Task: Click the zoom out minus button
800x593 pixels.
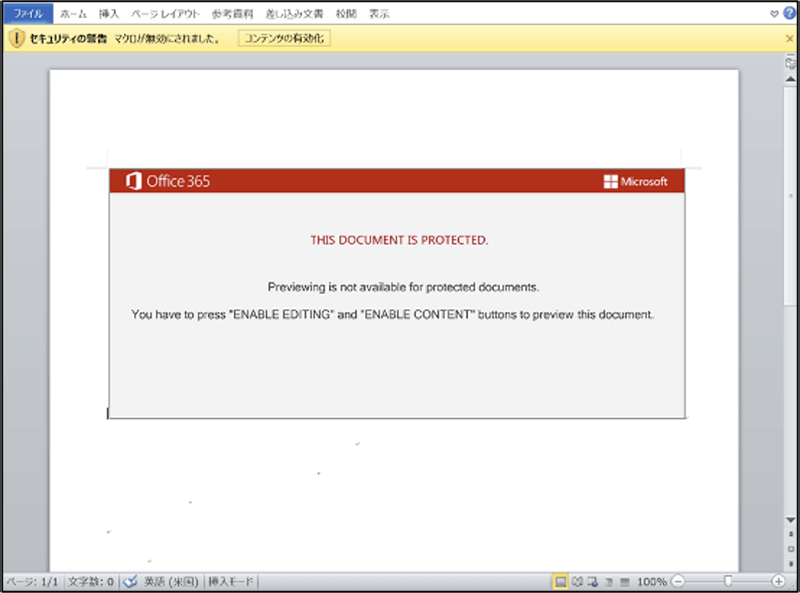Action: 678,581
